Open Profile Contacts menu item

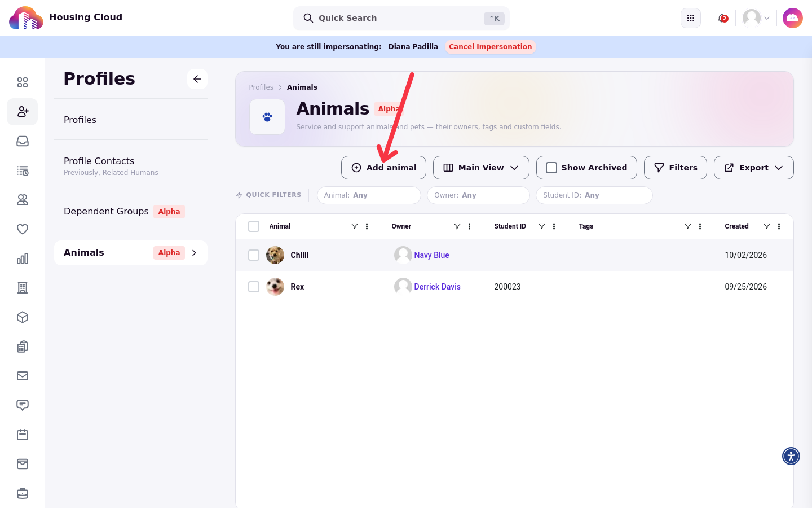pos(131,165)
